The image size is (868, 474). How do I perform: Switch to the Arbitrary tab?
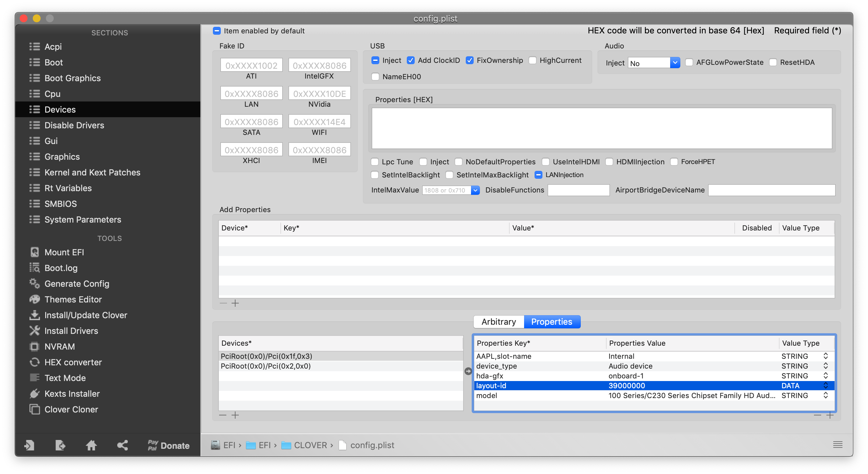point(499,321)
